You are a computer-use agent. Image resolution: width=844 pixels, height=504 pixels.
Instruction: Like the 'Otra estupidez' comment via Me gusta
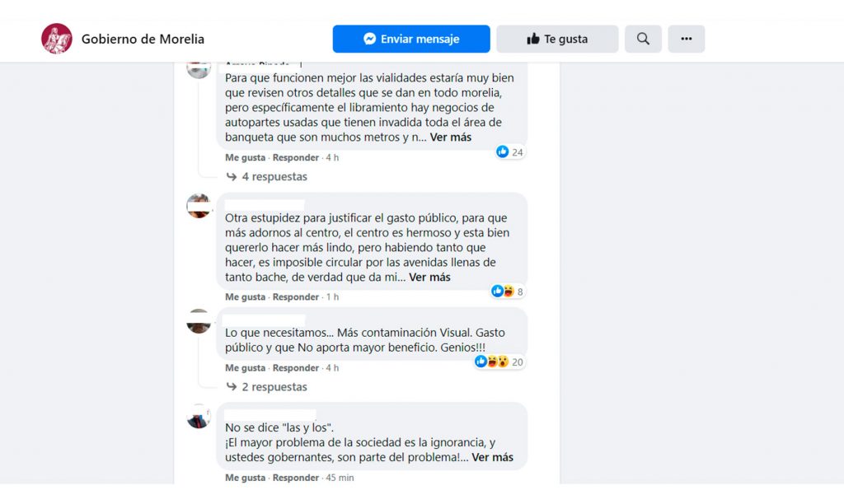point(245,297)
